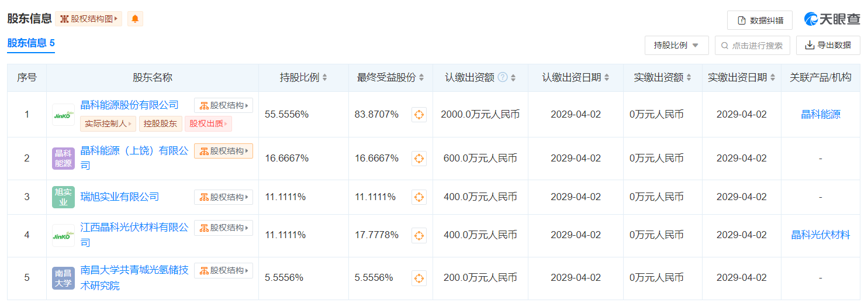Open 瑞旭实业有限公司 company link
This screenshot has height=306, width=868.
click(x=120, y=197)
